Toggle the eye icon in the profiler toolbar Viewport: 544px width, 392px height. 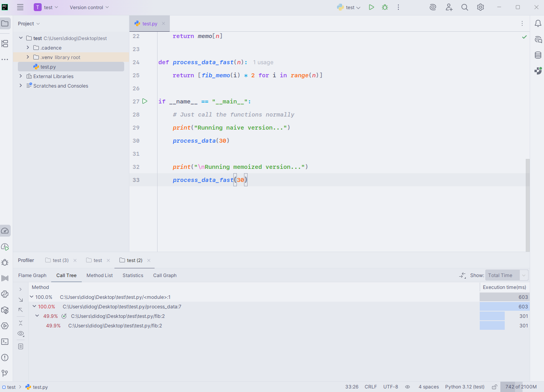21,334
